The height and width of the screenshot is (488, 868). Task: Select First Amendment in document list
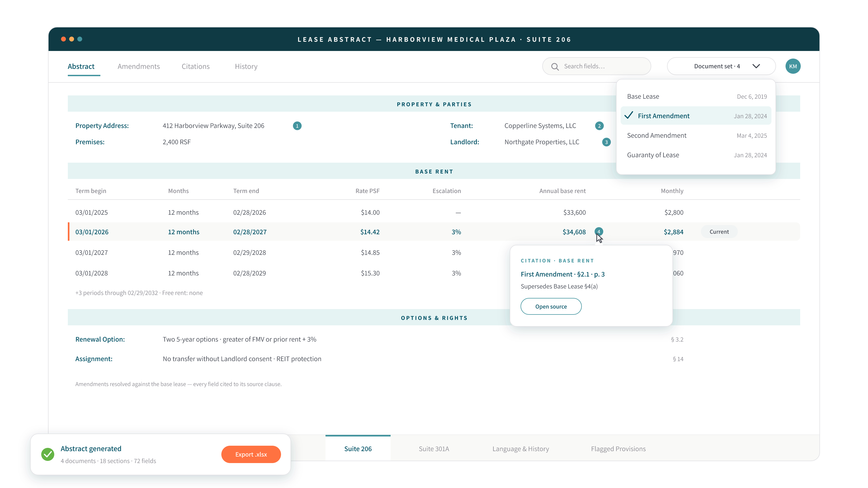point(696,116)
